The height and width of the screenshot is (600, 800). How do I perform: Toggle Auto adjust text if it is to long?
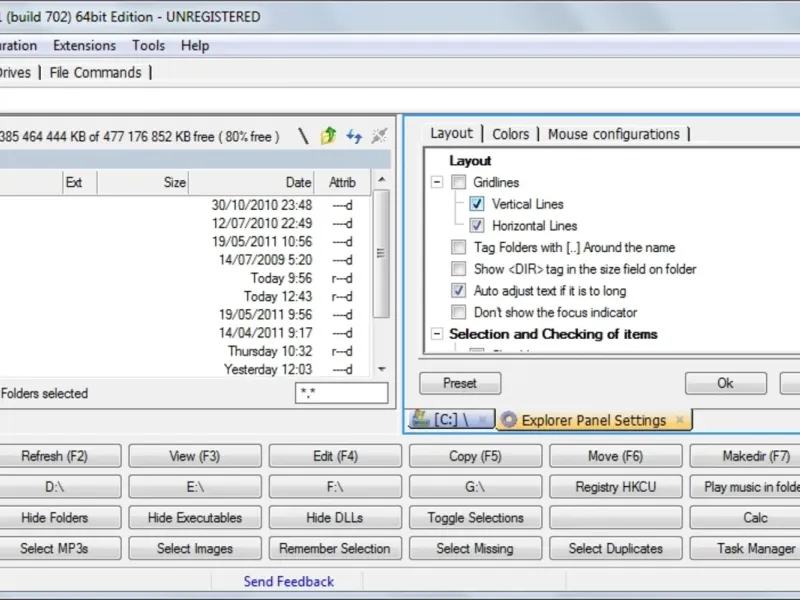click(459, 291)
